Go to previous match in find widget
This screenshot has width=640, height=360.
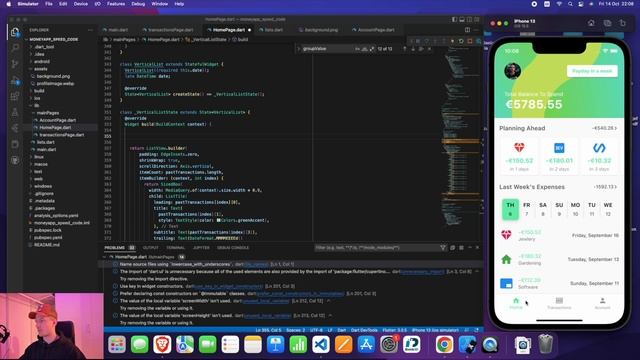coord(404,49)
